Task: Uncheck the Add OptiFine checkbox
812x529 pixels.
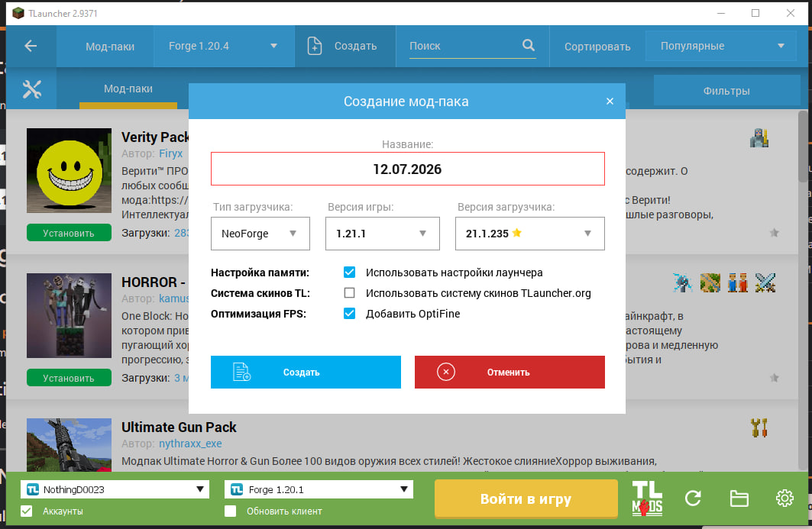Action: pos(350,314)
